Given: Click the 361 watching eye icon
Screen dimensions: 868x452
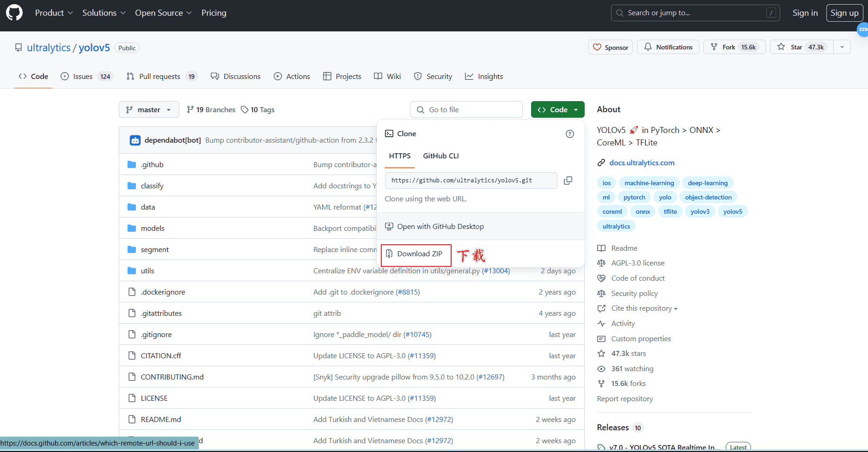Looking at the screenshot, I should (x=601, y=369).
